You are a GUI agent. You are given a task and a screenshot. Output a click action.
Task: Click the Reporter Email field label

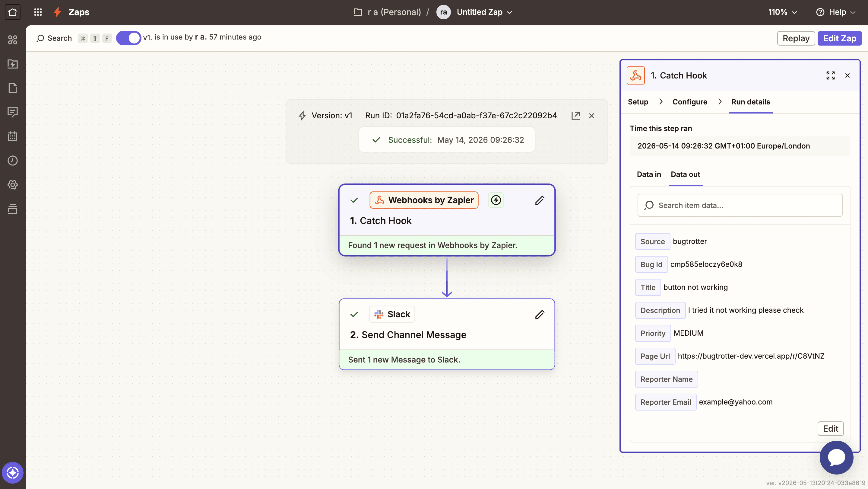tap(666, 402)
